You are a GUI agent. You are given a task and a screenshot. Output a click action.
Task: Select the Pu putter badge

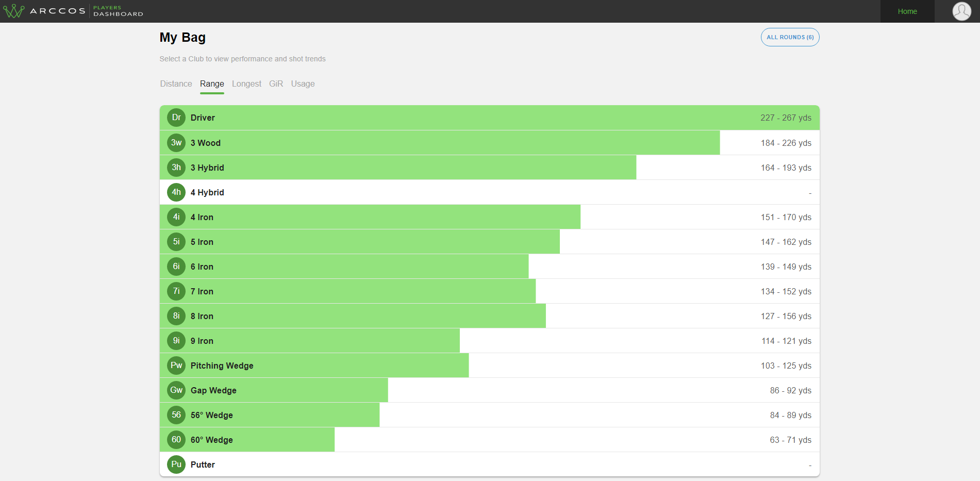click(x=176, y=465)
